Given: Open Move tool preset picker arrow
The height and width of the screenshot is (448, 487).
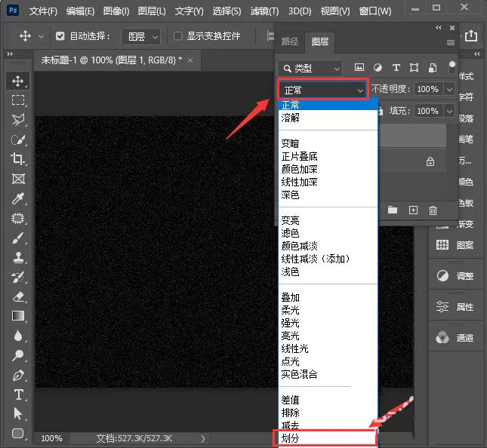Looking at the screenshot, I should [x=41, y=37].
